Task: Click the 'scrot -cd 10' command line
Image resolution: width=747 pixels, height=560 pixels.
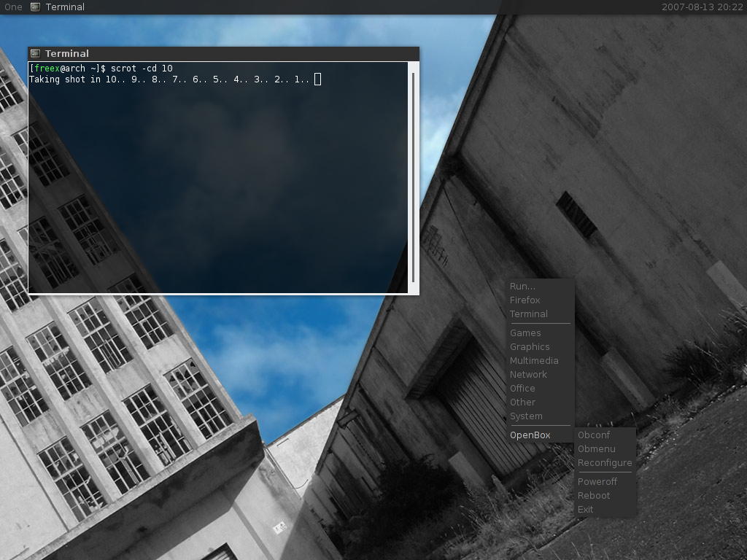Action: [x=101, y=68]
